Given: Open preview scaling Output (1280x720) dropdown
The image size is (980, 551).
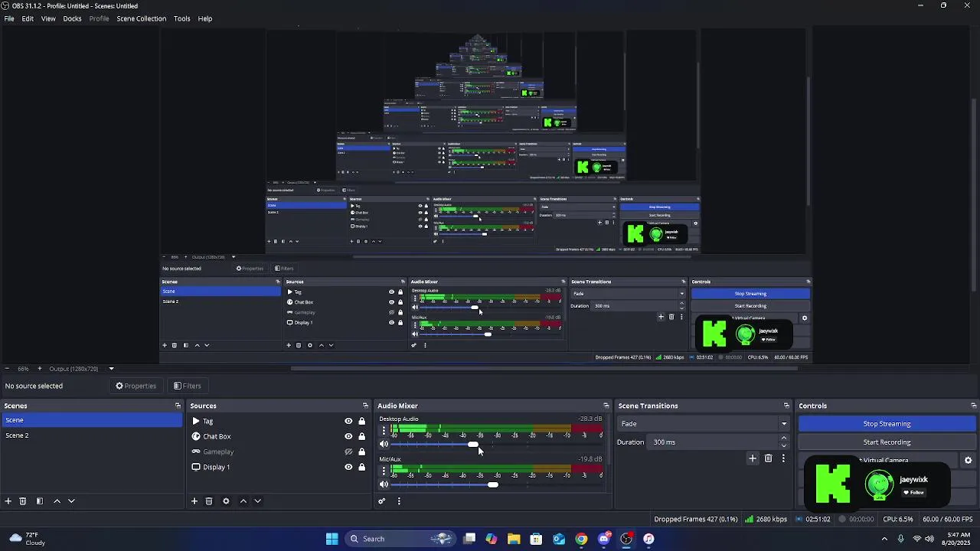Looking at the screenshot, I should click(x=81, y=369).
